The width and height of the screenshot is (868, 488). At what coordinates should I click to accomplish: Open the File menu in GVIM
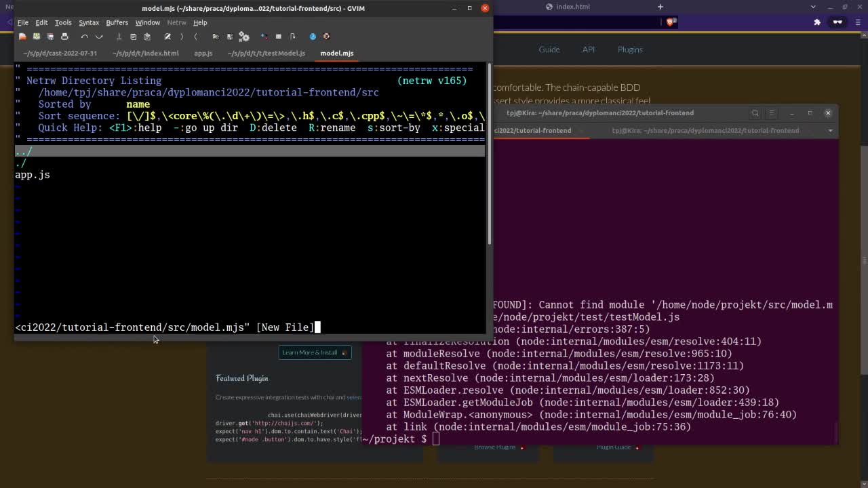pyautogui.click(x=23, y=22)
